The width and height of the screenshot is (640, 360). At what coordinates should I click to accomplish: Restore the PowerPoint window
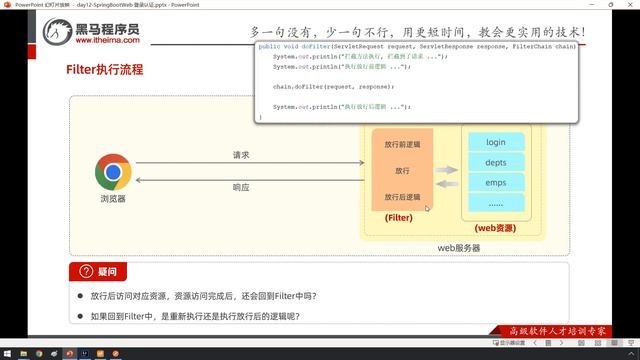tap(611, 4)
